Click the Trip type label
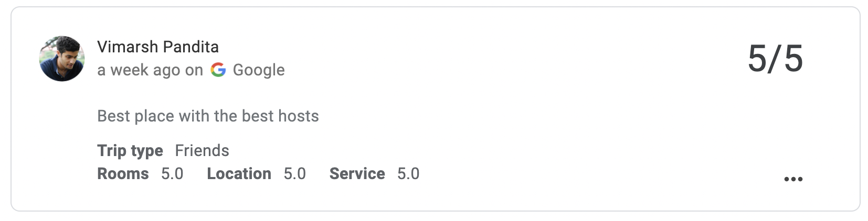Image resolution: width=868 pixels, height=221 pixels. click(130, 151)
